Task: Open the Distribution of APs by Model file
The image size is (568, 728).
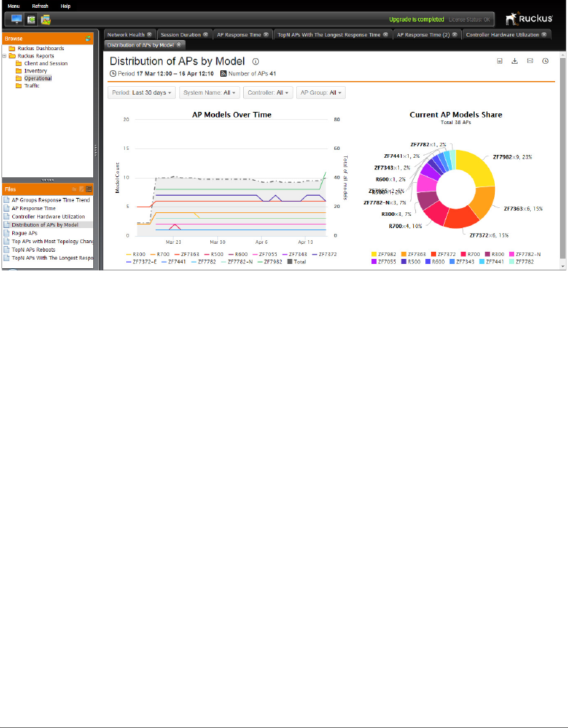Action: coord(45,224)
